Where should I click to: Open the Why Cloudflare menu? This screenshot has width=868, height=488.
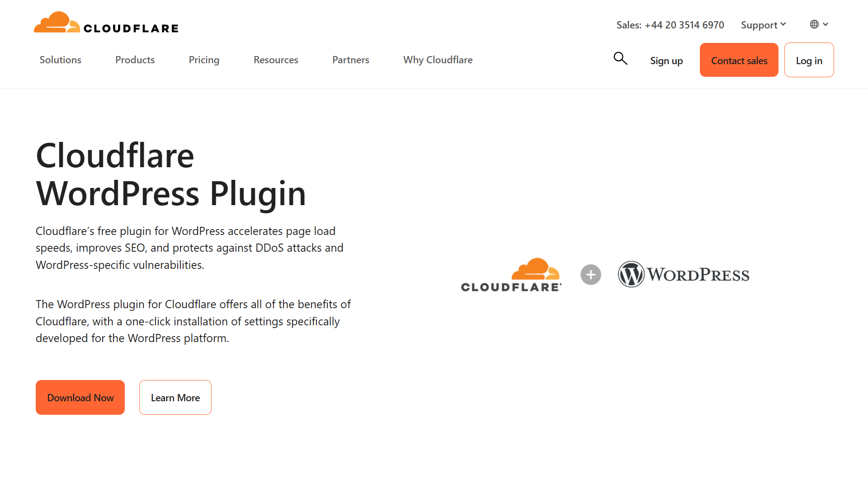[x=438, y=60]
